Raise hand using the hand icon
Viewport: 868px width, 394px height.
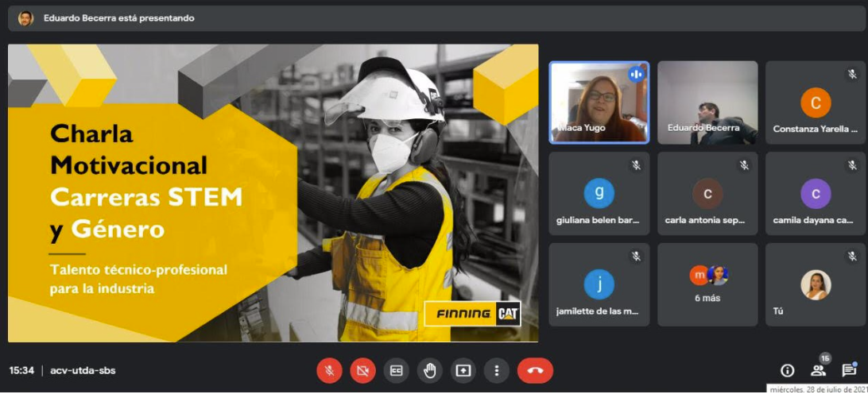click(x=429, y=370)
